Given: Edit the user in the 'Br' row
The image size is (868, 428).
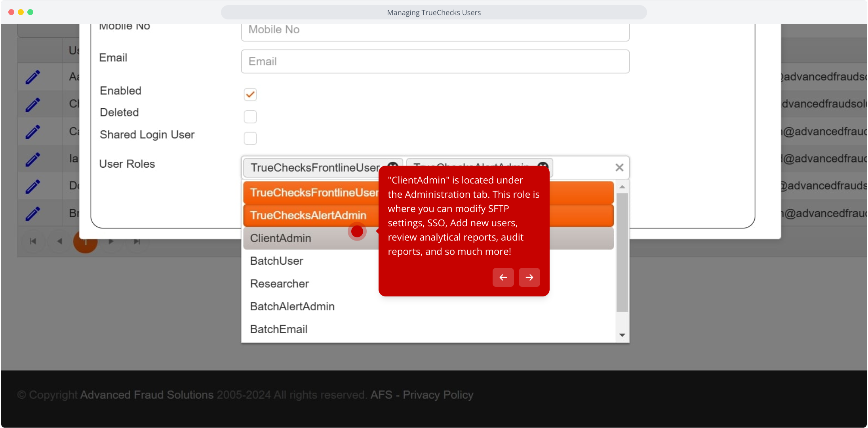Looking at the screenshot, I should tap(33, 214).
